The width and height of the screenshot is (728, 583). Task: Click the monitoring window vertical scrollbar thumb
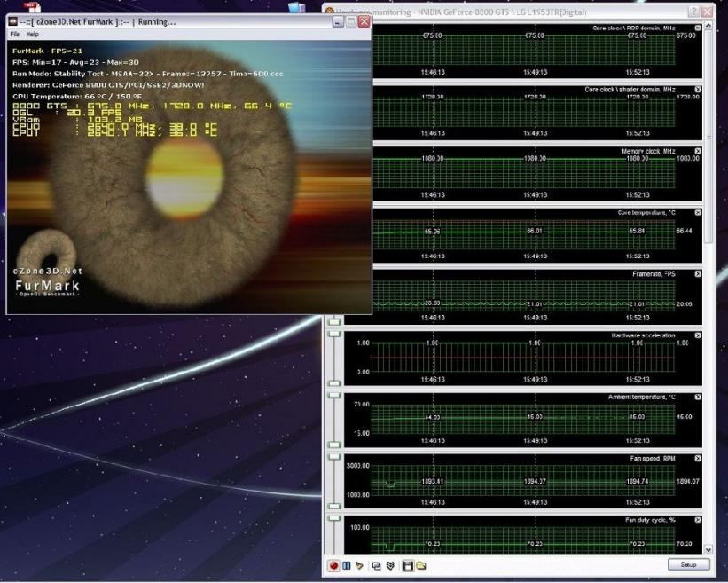[708, 137]
